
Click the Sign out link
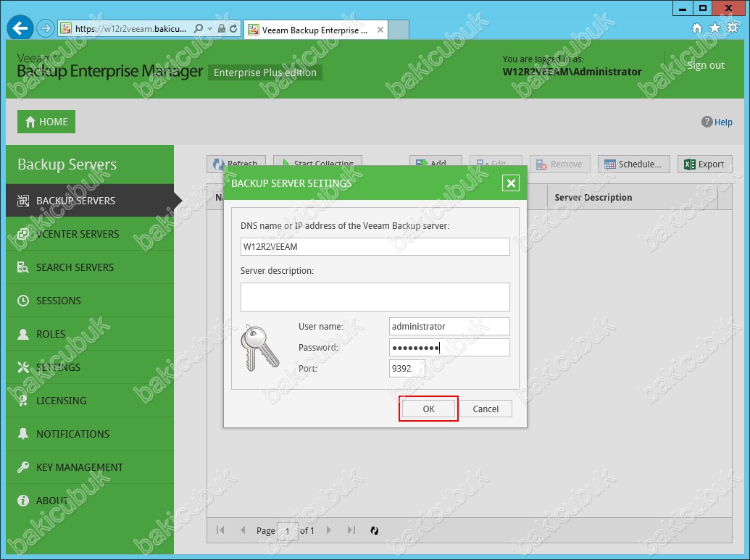point(705,65)
